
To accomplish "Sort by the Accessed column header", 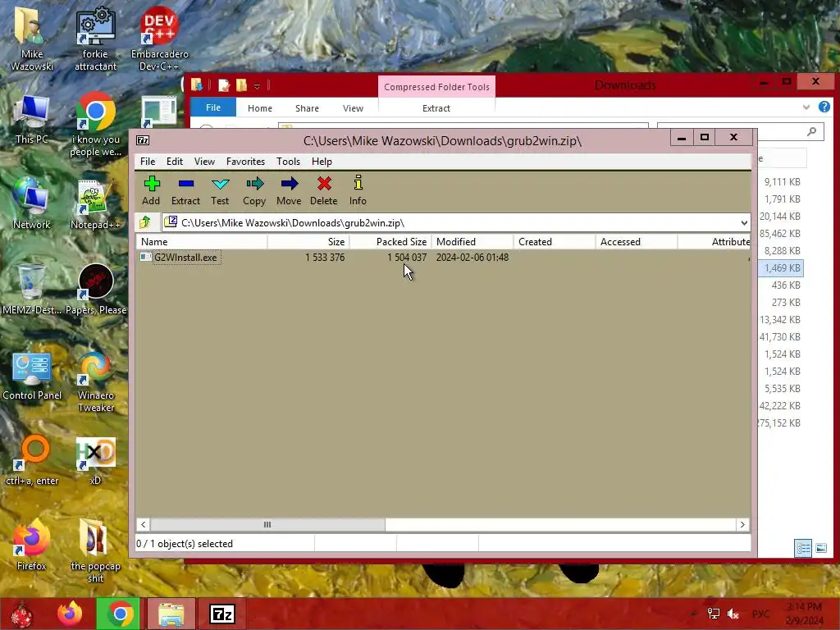I will (x=637, y=242).
